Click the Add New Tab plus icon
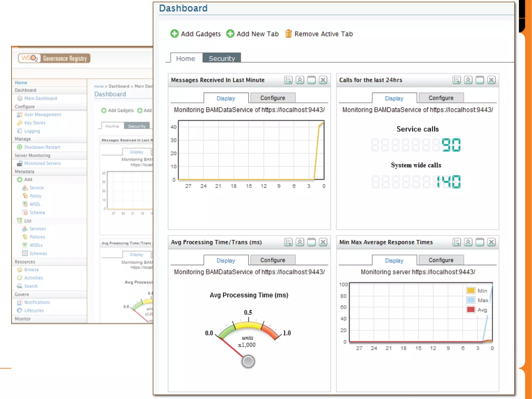This screenshot has height=399, width=532. 230,34
